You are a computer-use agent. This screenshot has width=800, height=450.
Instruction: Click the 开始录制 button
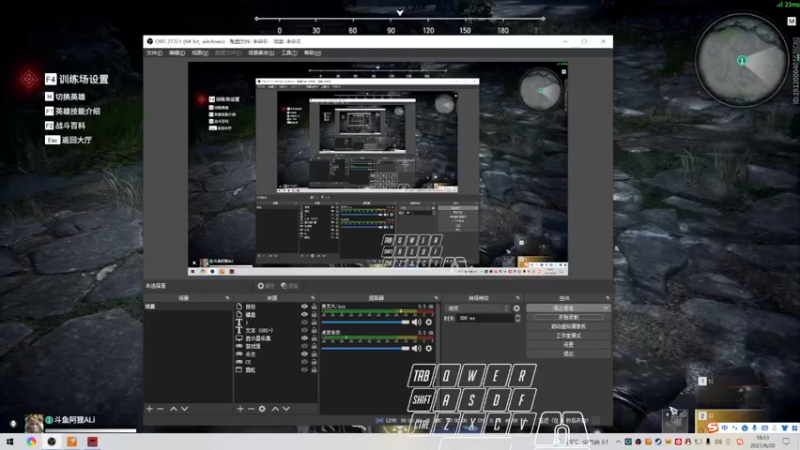tap(568, 317)
